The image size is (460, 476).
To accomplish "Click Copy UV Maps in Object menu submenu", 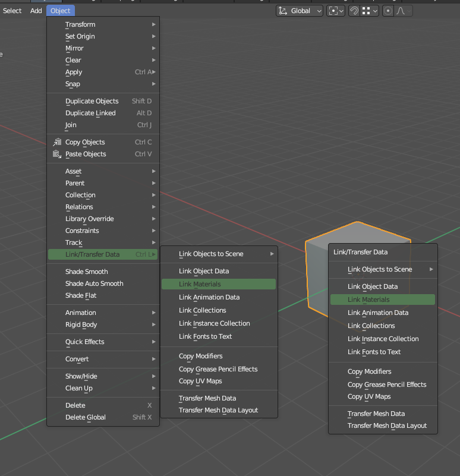I will [x=219, y=381].
